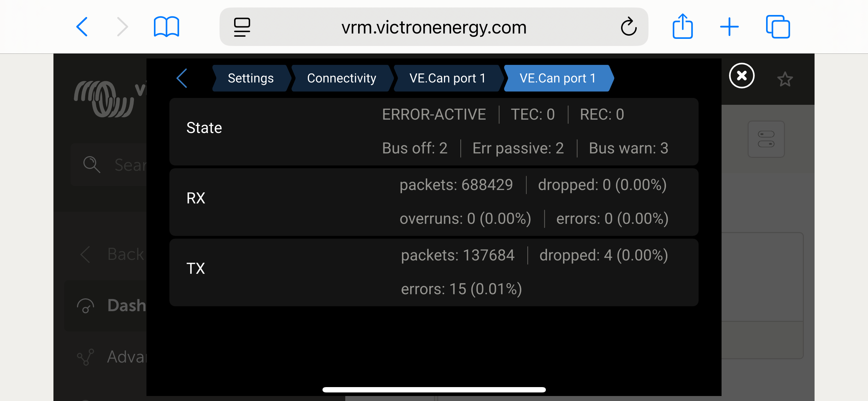Click the blue back chevron in console

tap(182, 78)
